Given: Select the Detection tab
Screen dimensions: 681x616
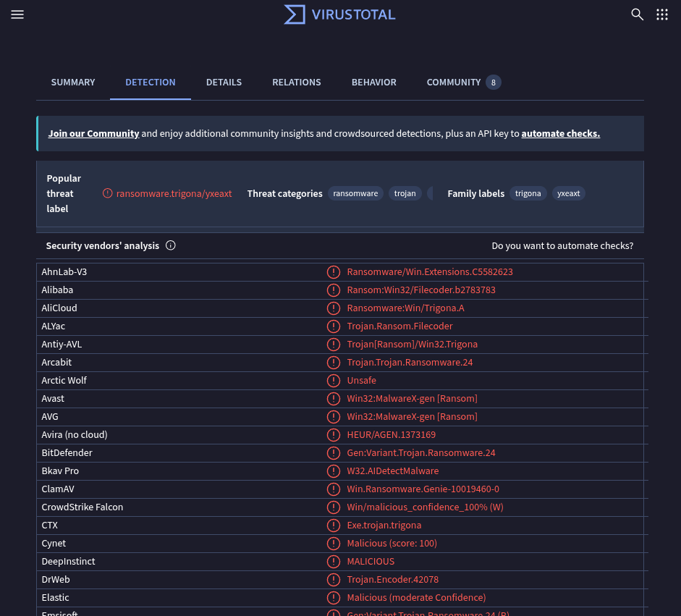Looking at the screenshot, I should (151, 82).
